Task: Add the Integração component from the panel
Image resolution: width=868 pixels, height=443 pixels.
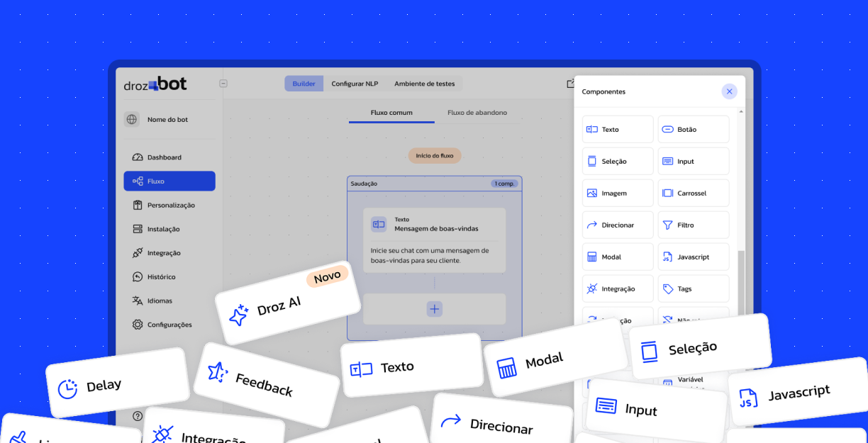Action: 618,288
